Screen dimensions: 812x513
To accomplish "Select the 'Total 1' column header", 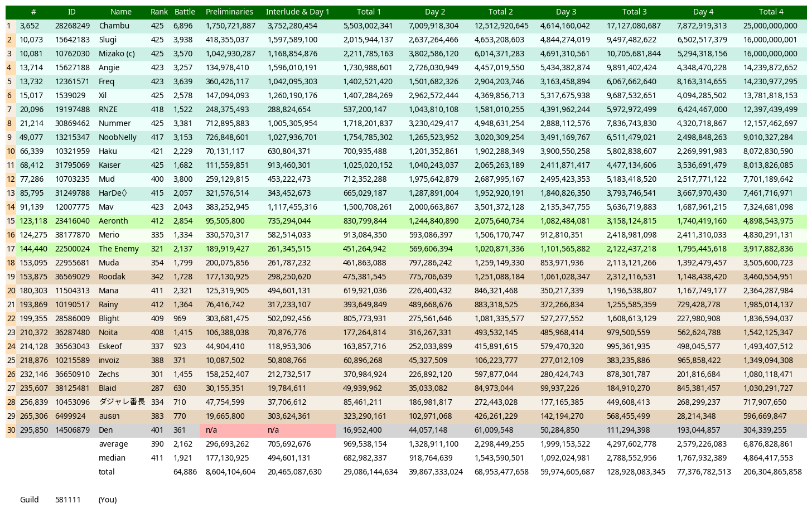I will (x=369, y=12).
